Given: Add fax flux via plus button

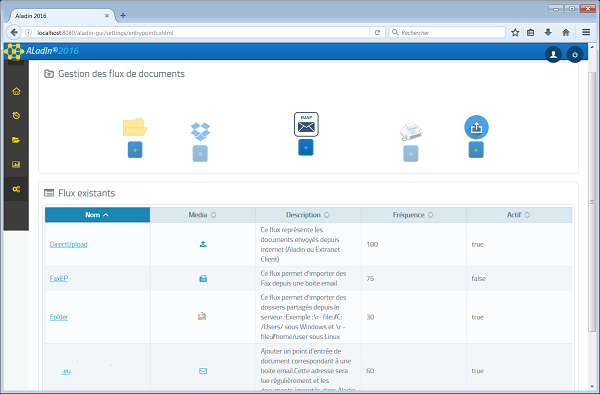Looking at the screenshot, I should pos(411,153).
